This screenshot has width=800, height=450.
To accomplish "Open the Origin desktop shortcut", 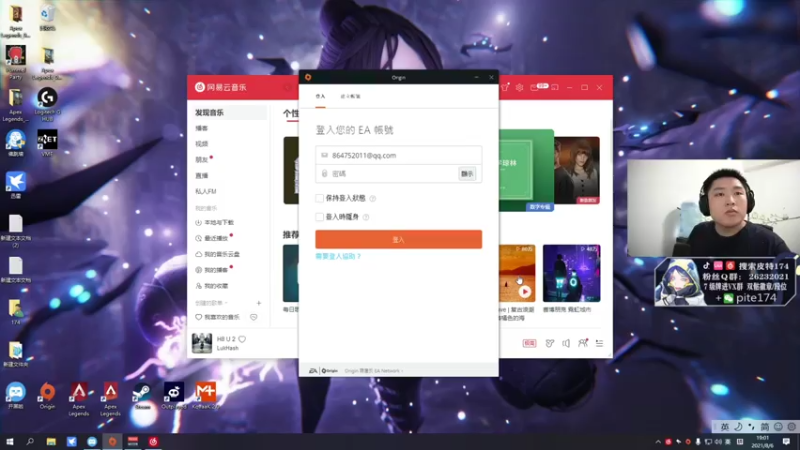I will click(x=47, y=396).
